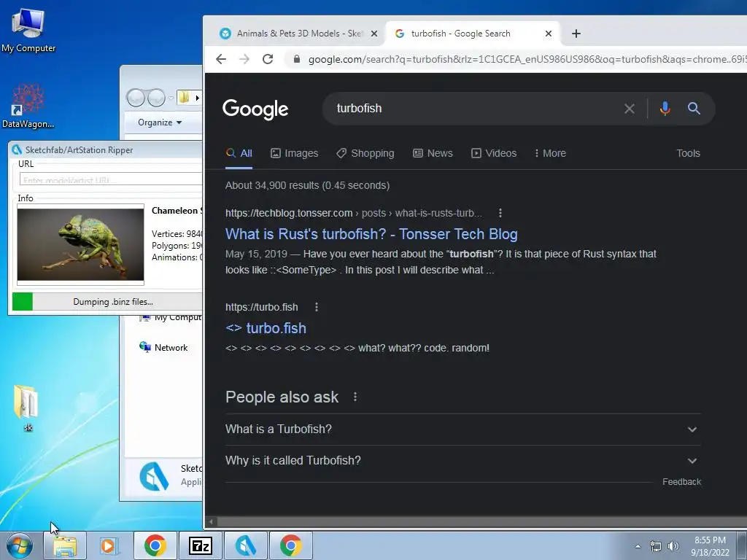747x560 pixels.
Task: Clear the turbofish search query
Action: (630, 109)
